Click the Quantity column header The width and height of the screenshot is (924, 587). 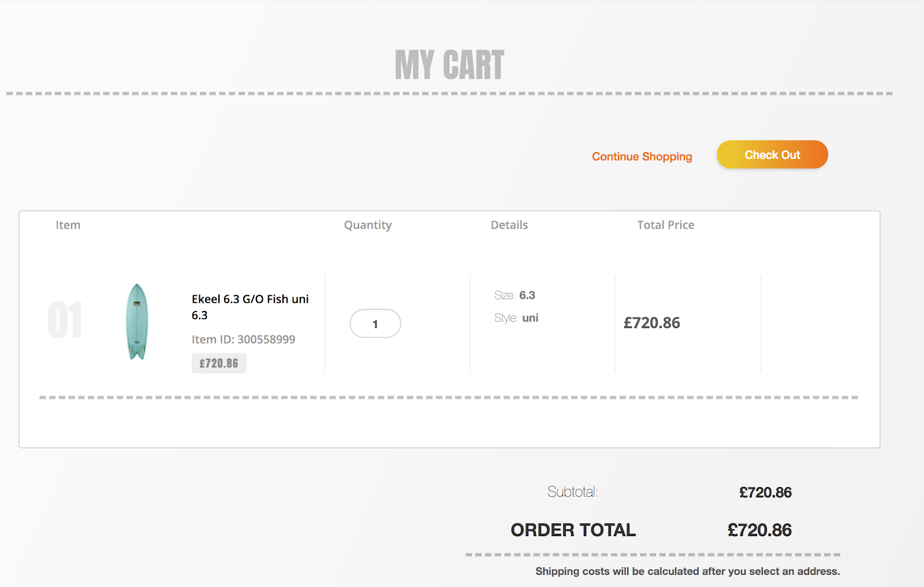(368, 225)
